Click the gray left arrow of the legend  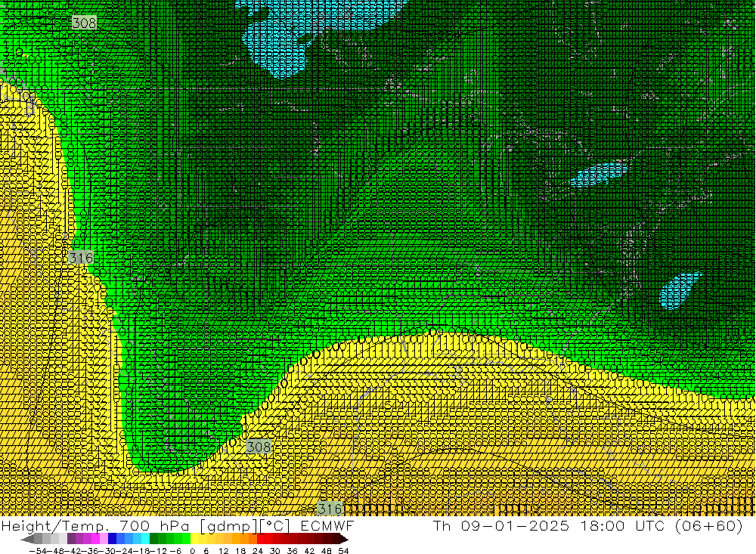click(27, 539)
